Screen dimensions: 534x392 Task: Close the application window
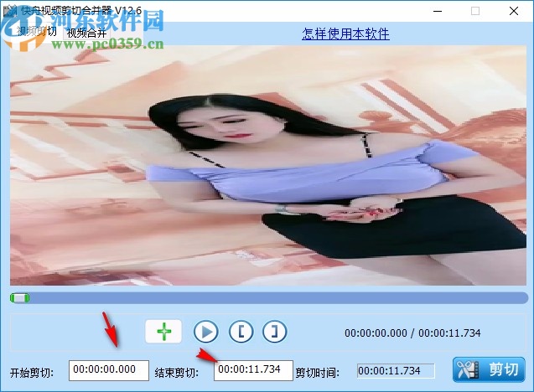tap(514, 11)
